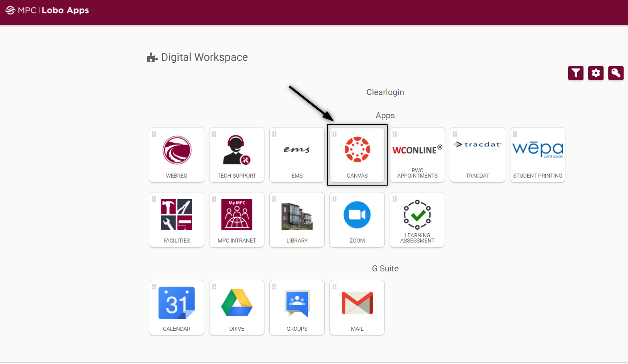Click drag handle on MPC Intranet tile
628x364 pixels.
tap(214, 199)
